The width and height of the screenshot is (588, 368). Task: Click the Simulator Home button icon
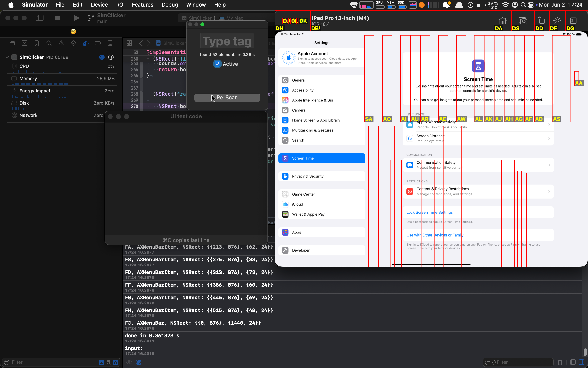point(502,20)
